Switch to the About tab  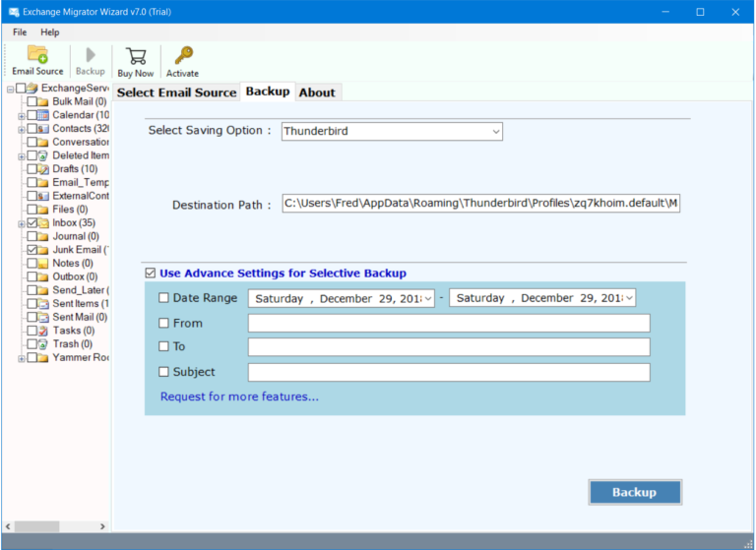[317, 92]
